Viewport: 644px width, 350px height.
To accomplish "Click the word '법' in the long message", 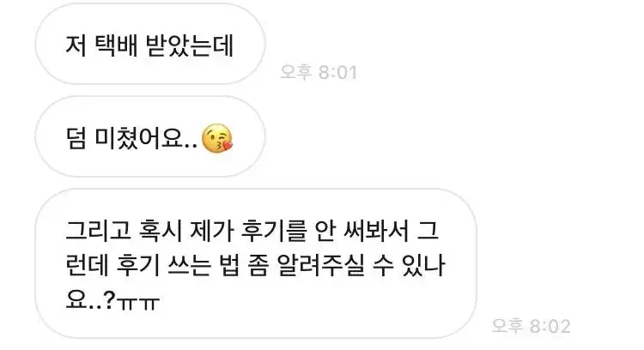I will (x=230, y=265).
